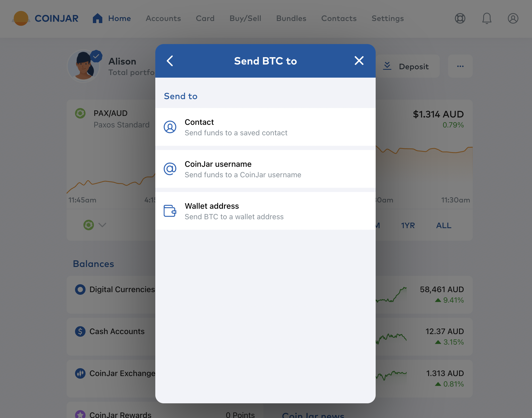The height and width of the screenshot is (418, 532).
Task: Close the Send BTC to dialog
Action: pyautogui.click(x=359, y=60)
